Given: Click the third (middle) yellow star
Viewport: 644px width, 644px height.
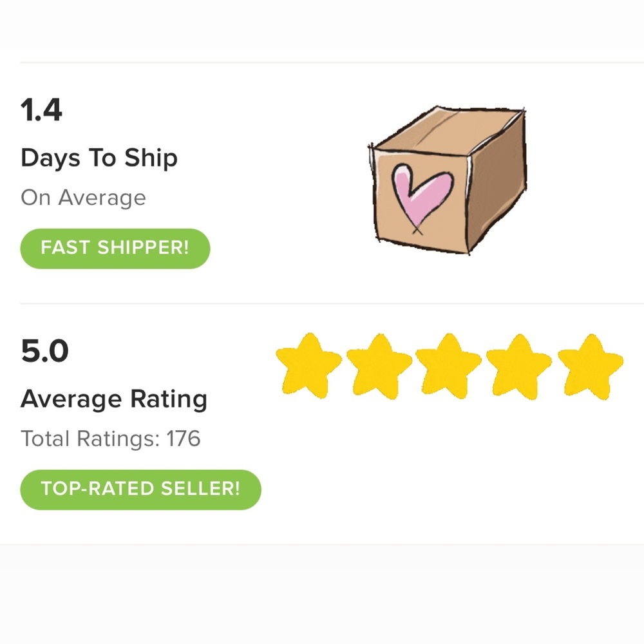Looking at the screenshot, I should [448, 366].
